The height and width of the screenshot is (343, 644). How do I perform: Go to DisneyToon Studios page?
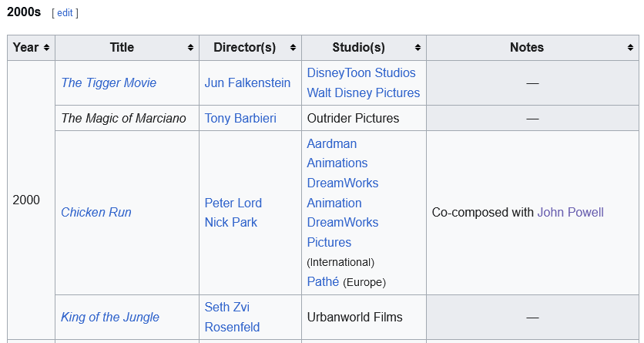coord(361,73)
